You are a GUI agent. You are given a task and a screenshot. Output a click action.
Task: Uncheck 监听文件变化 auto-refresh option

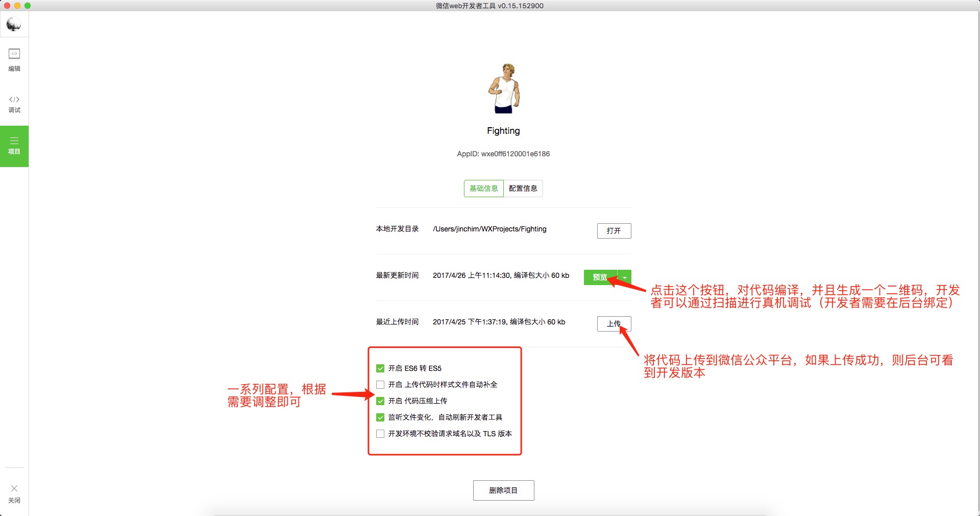[x=380, y=417]
